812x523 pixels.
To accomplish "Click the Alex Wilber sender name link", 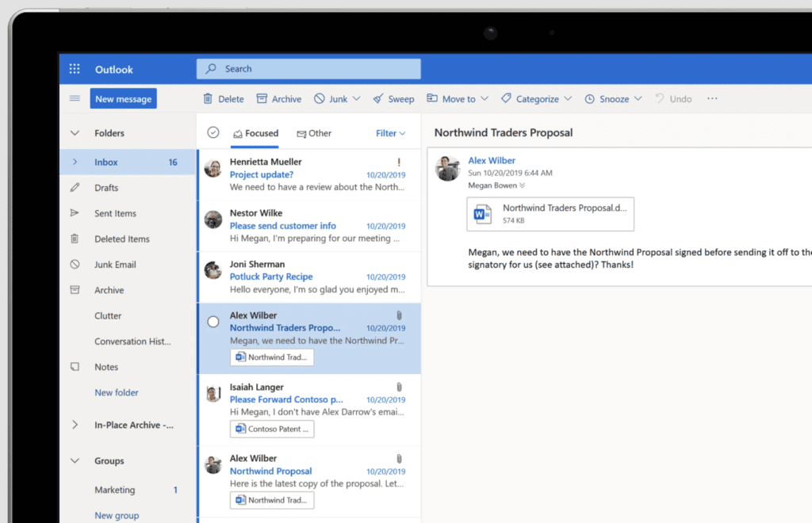I will [x=492, y=160].
